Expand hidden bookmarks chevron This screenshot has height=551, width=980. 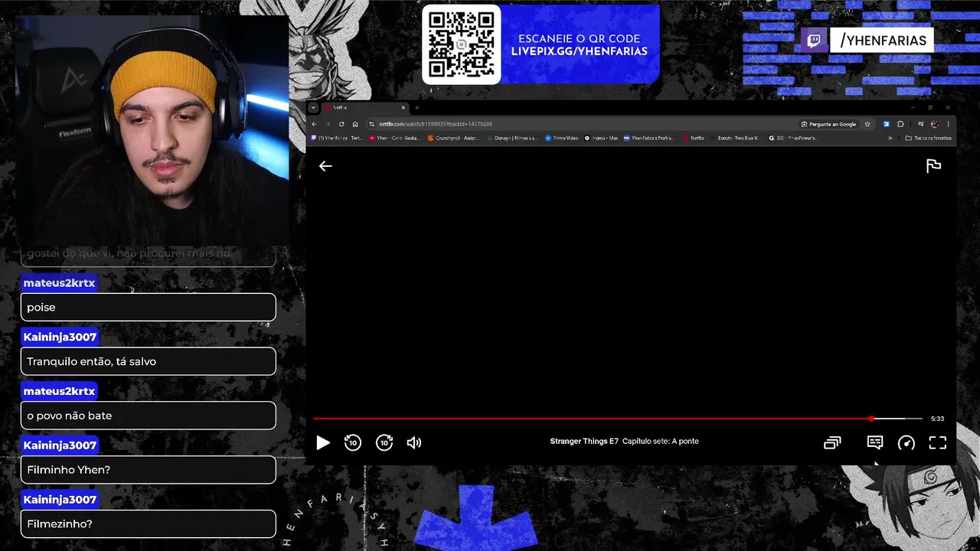pyautogui.click(x=890, y=139)
